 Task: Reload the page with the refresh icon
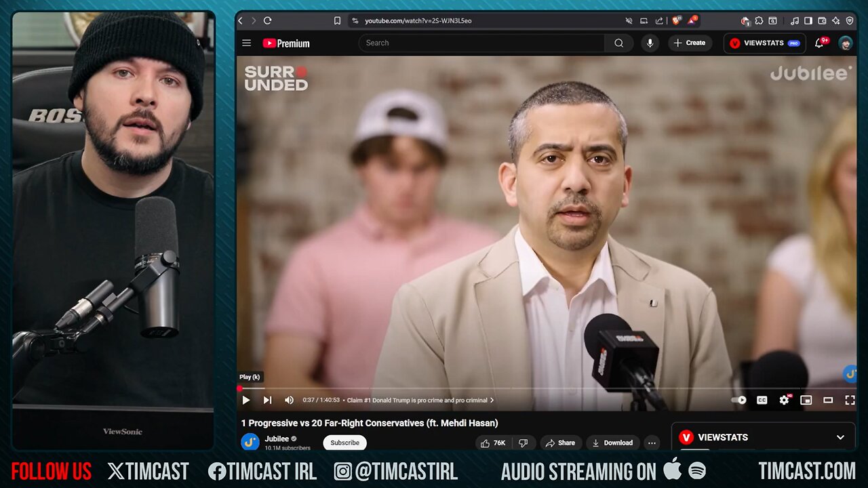(x=267, y=21)
